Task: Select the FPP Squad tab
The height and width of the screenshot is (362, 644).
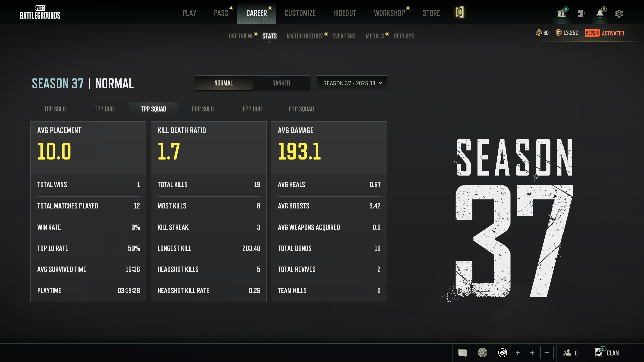Action: [x=301, y=109]
